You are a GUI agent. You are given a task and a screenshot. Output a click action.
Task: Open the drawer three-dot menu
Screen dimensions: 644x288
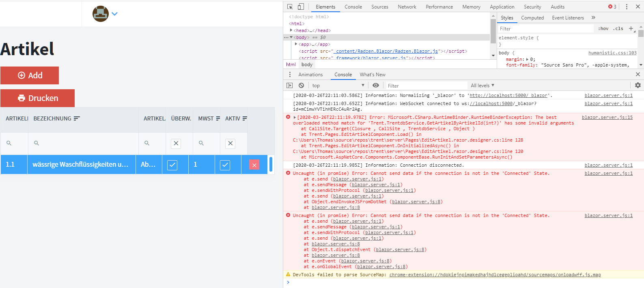pyautogui.click(x=290, y=75)
